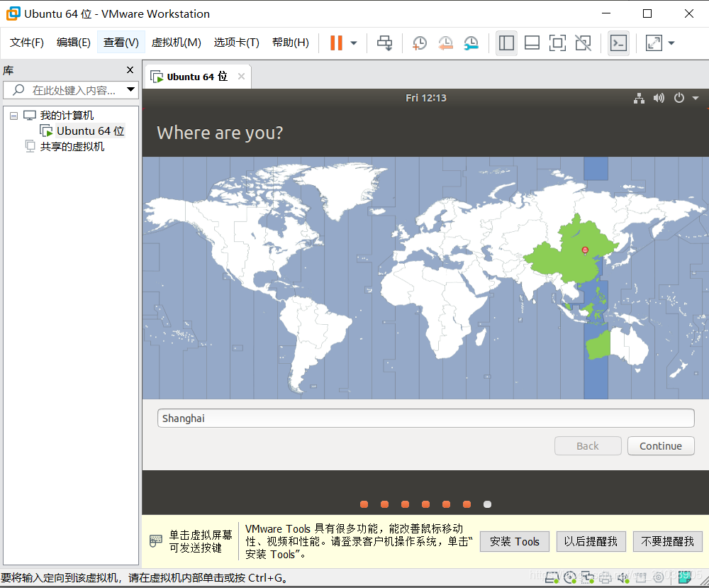The height and width of the screenshot is (588, 709).
Task: Click the red location pin on the map
Action: 585,250
